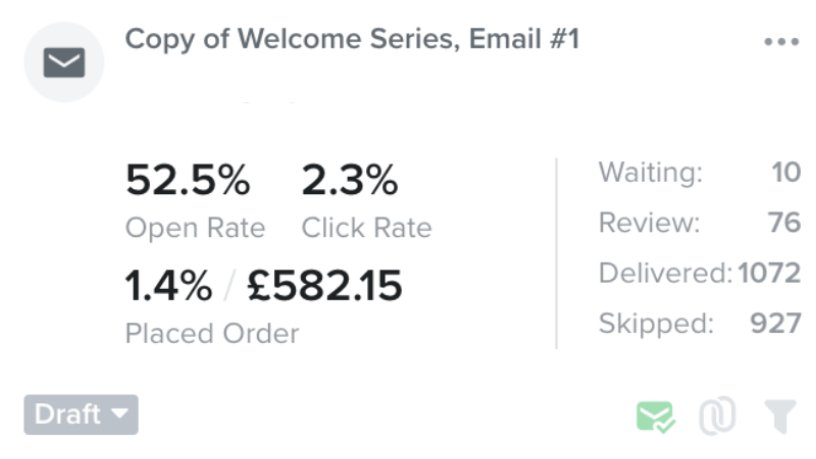Viewport: 816px width, 459px height.
Task: Open the Draft status dropdown
Action: tap(81, 415)
